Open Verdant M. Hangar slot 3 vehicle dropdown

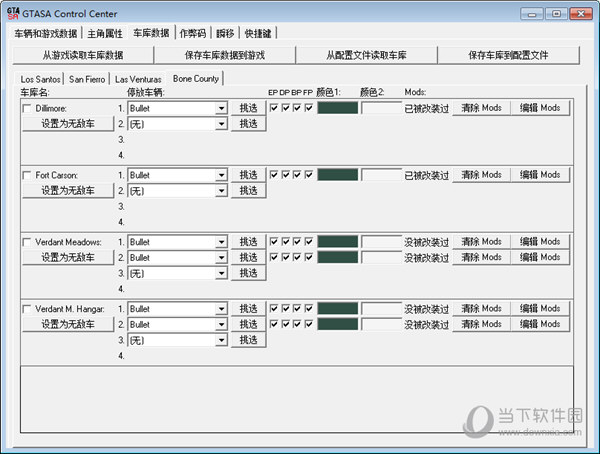[x=221, y=340]
